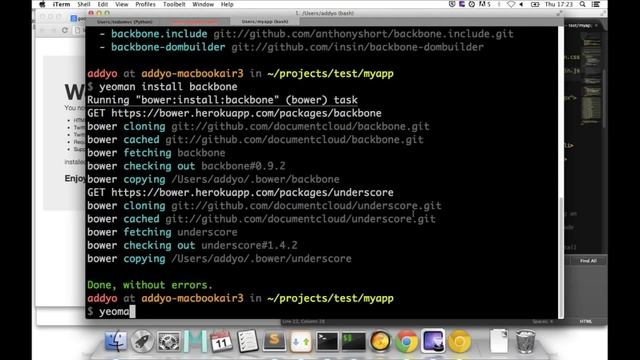Image resolution: width=640 pixels, height=360 pixels.
Task: Click the /Users/addyo/.bower/underscore path
Action: pos(261,258)
